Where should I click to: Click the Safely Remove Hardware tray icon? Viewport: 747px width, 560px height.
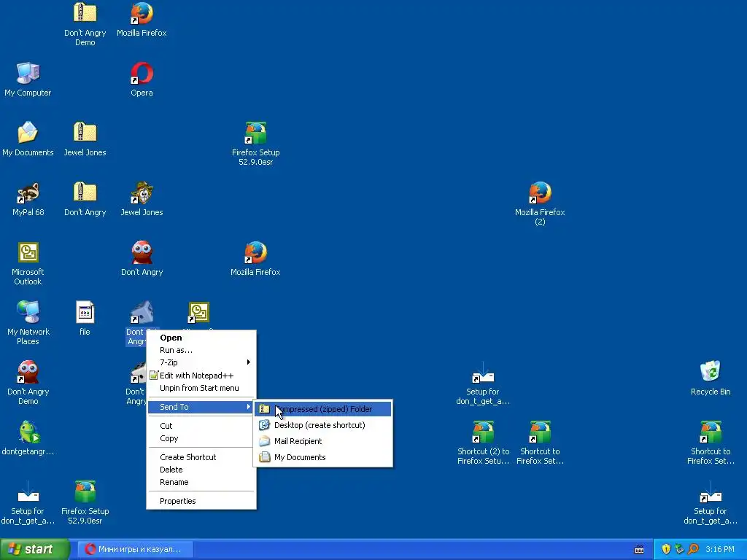pyautogui.click(x=679, y=549)
